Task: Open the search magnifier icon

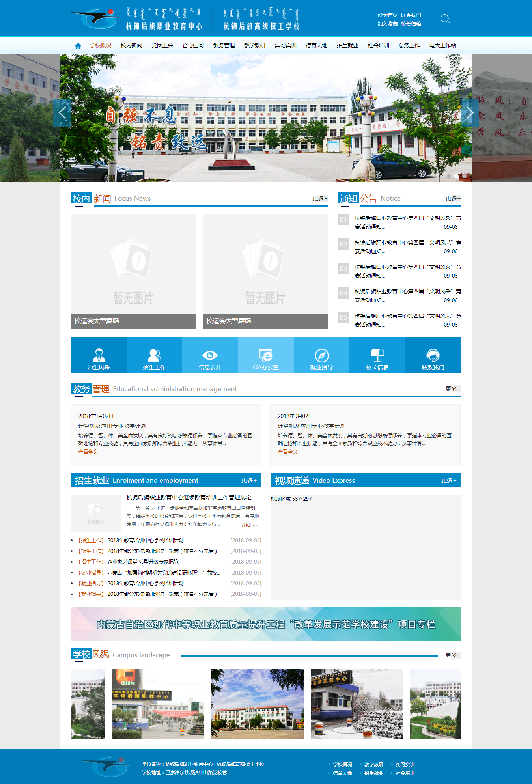Action: [x=444, y=19]
